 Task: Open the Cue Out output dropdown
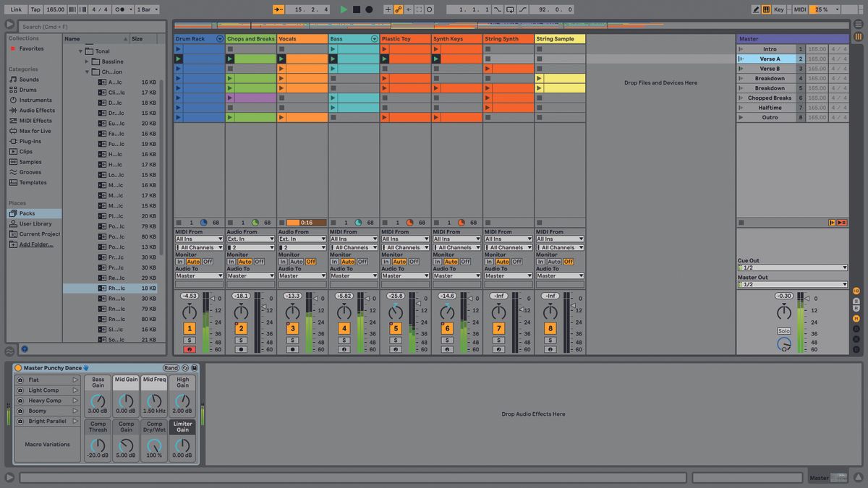(792, 267)
